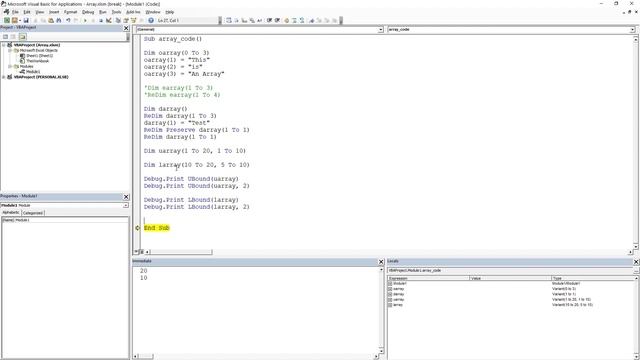Viewport: 640px width, 360px height.
Task: Collapse VBAProject (Array.xlsm) tree node
Action: [4, 45]
